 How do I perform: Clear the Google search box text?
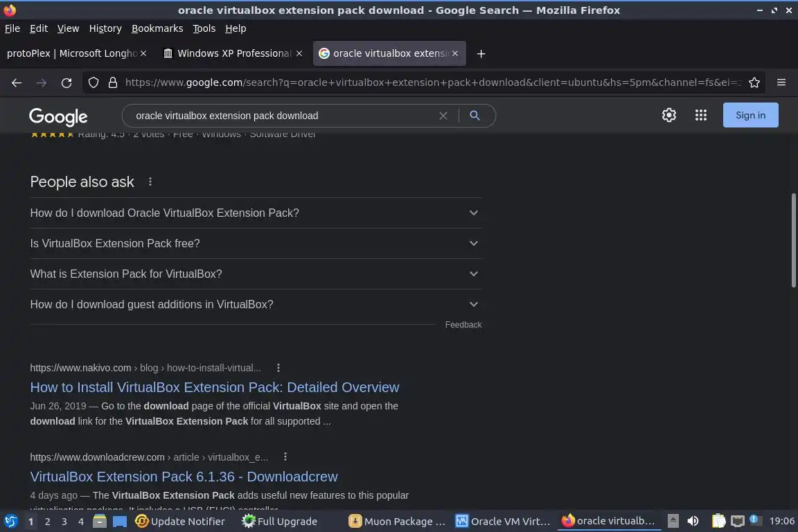point(443,116)
